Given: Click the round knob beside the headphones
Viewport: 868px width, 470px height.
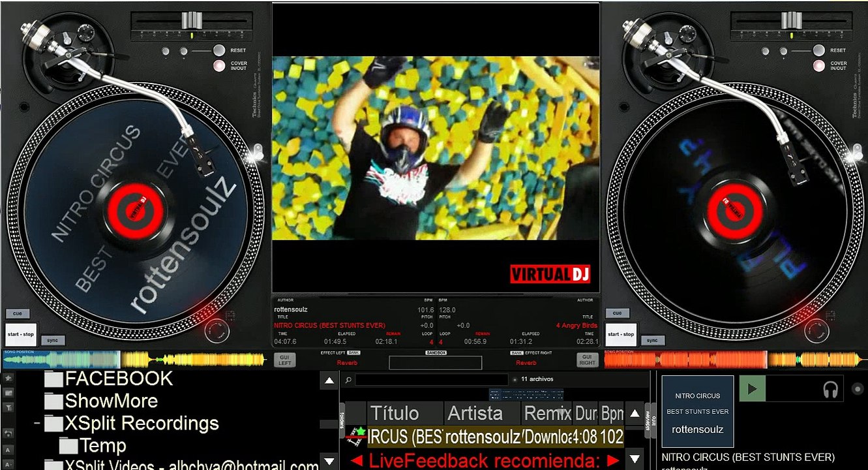Looking at the screenshot, I should coord(858,389).
